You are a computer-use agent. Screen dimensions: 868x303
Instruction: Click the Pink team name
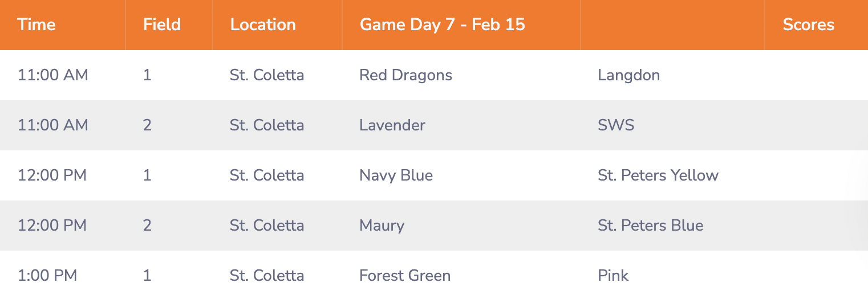613,276
